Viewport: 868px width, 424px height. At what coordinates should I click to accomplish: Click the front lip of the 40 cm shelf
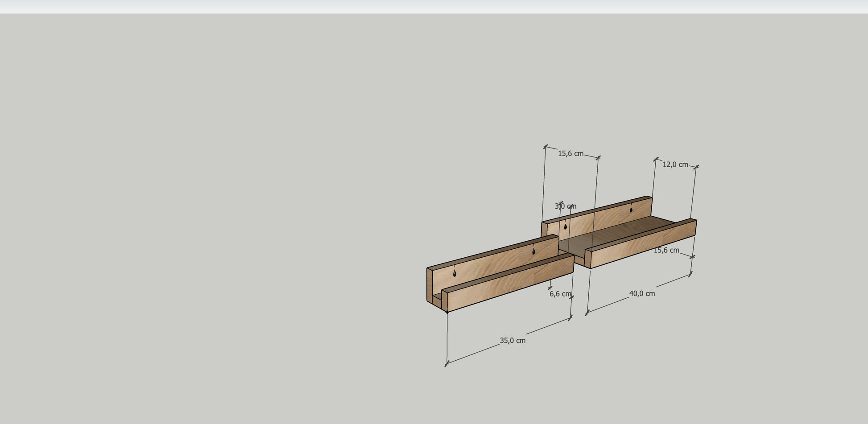pos(642,244)
